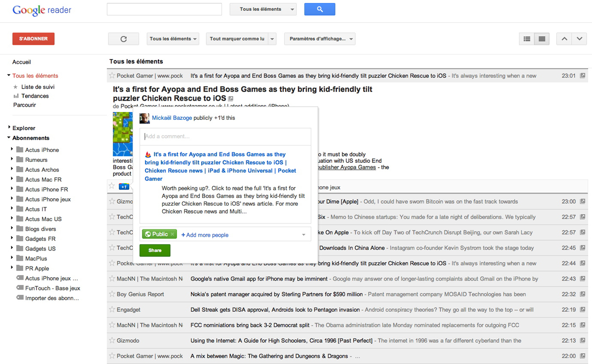Click the Importer des abonn... feed icon
The height and width of the screenshot is (364, 592).
coord(20,298)
